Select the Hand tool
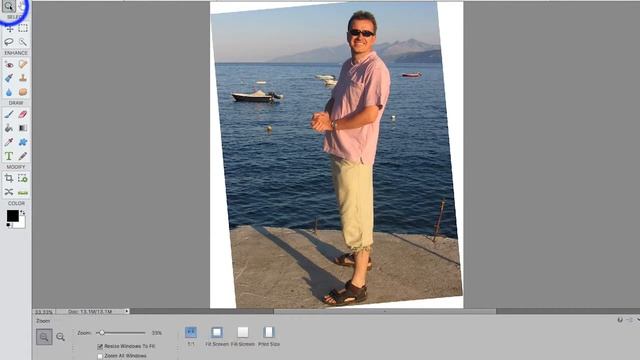 [23, 6]
